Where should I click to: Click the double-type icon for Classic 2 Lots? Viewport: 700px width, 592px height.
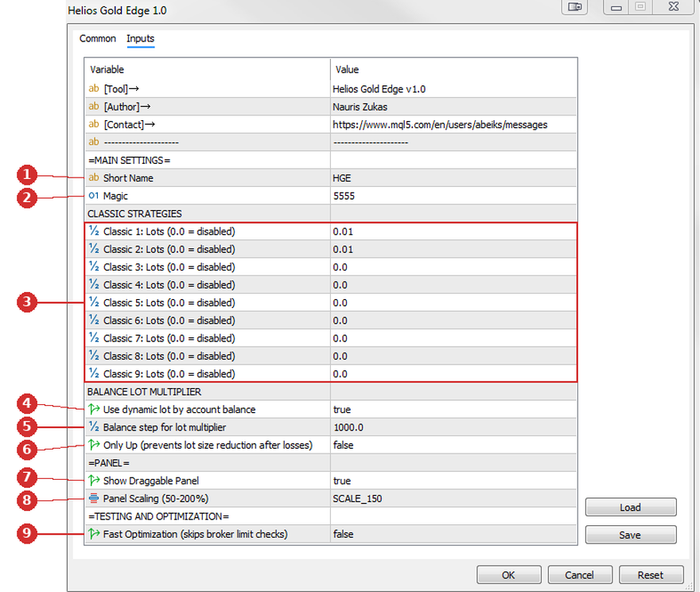pyautogui.click(x=94, y=249)
